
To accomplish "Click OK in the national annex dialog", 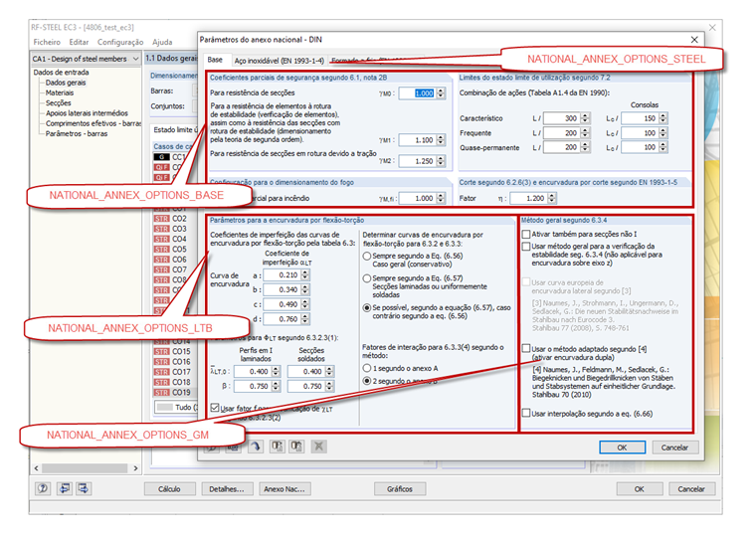I will (x=622, y=448).
